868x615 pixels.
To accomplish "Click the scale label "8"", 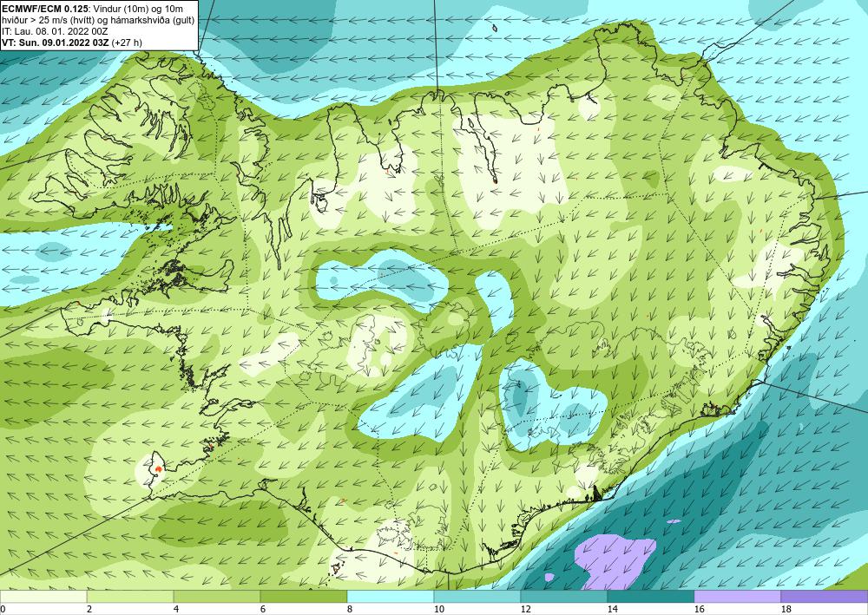I will 350,609.
